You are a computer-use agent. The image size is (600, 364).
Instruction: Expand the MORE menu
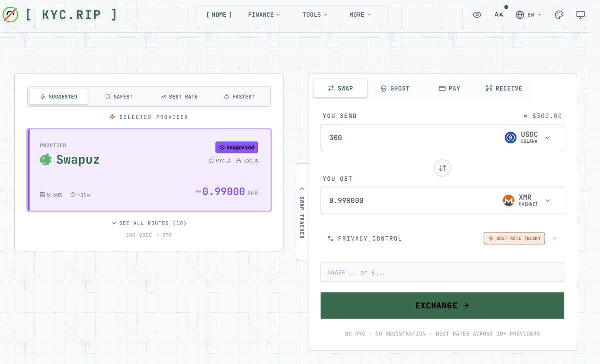coord(360,15)
